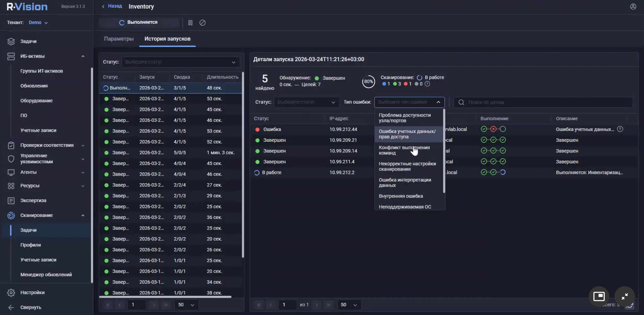
Task: Open the run history Статус filter
Action: coord(180,62)
